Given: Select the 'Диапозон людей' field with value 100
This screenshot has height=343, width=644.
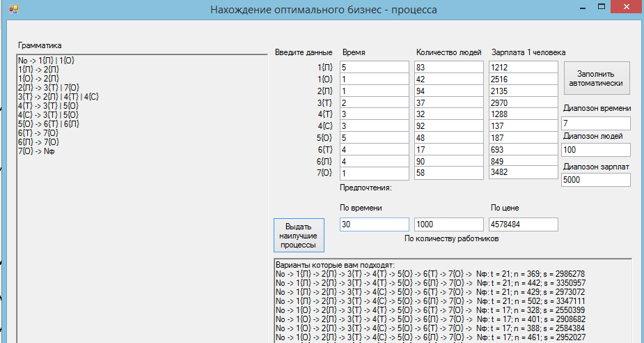Looking at the screenshot, I should 595,150.
